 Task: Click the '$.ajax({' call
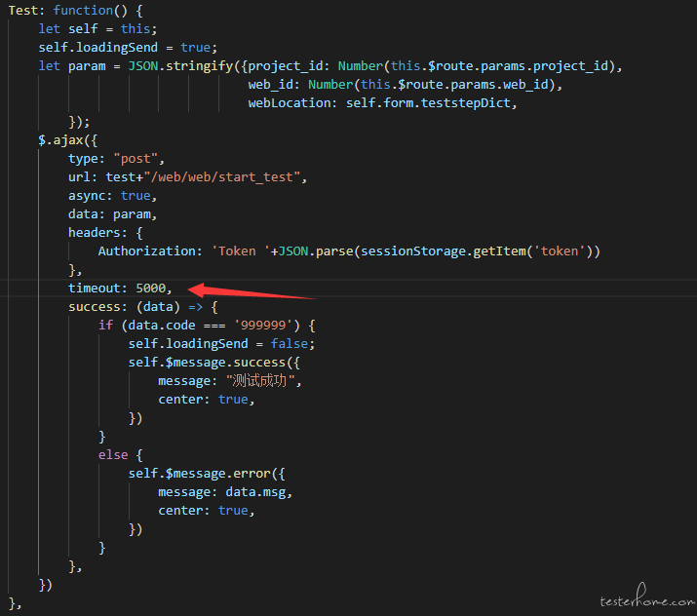click(x=67, y=140)
